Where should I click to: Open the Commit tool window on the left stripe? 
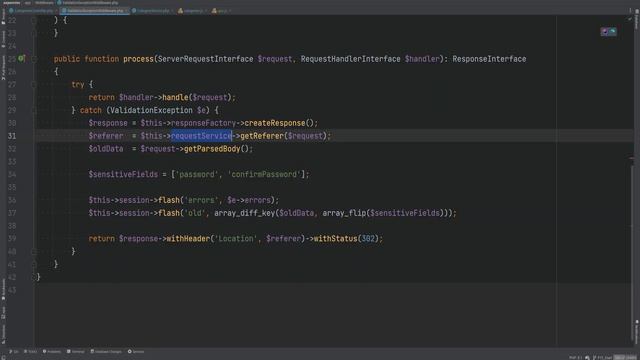tap(3, 39)
